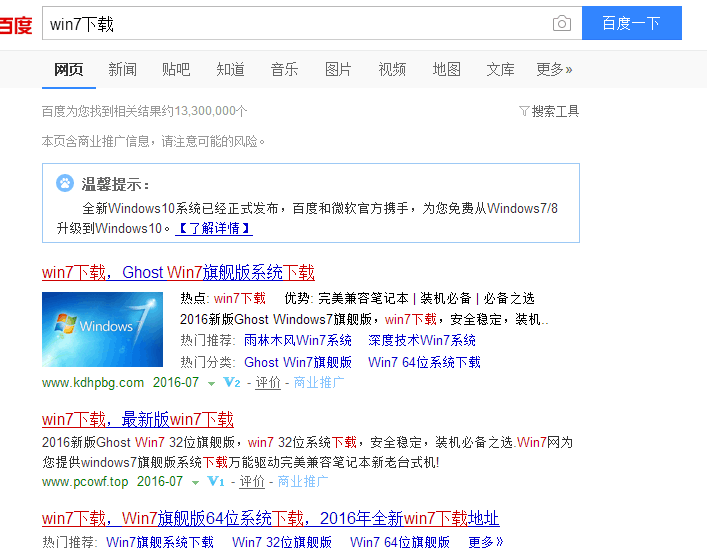Click the Windows 7 thumbnail image
Screen dimensions: 707x558
point(102,329)
